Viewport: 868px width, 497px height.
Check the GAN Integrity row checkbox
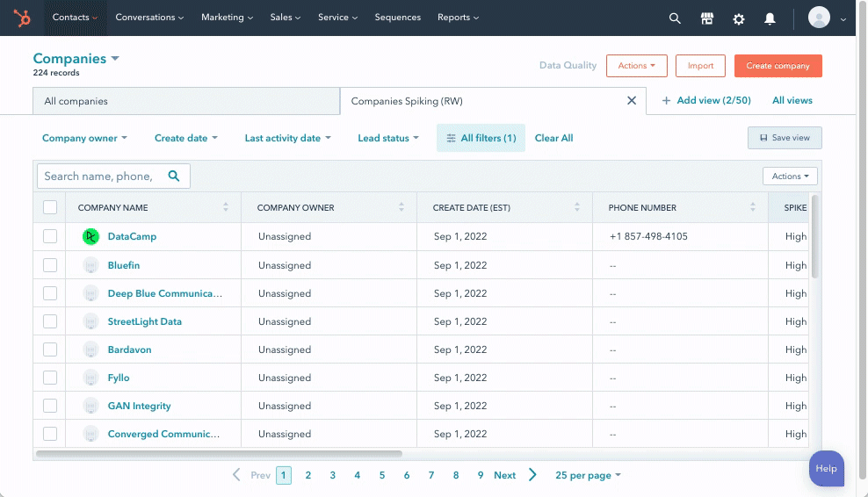(x=50, y=406)
